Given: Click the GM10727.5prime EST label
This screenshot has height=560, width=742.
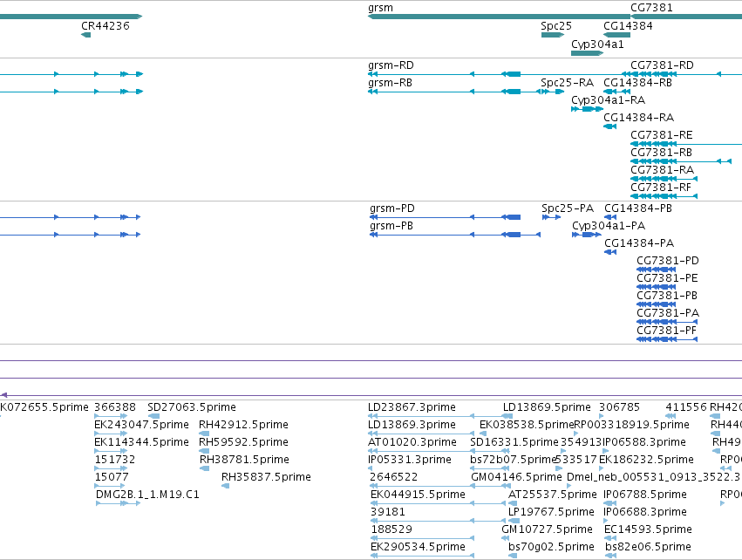Looking at the screenshot, I should click(547, 530).
